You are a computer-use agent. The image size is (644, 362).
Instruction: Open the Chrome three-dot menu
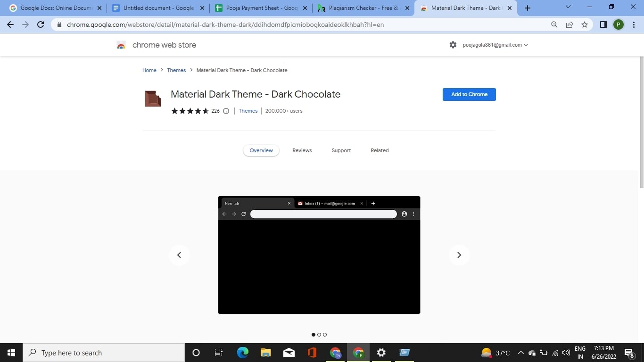pos(633,25)
